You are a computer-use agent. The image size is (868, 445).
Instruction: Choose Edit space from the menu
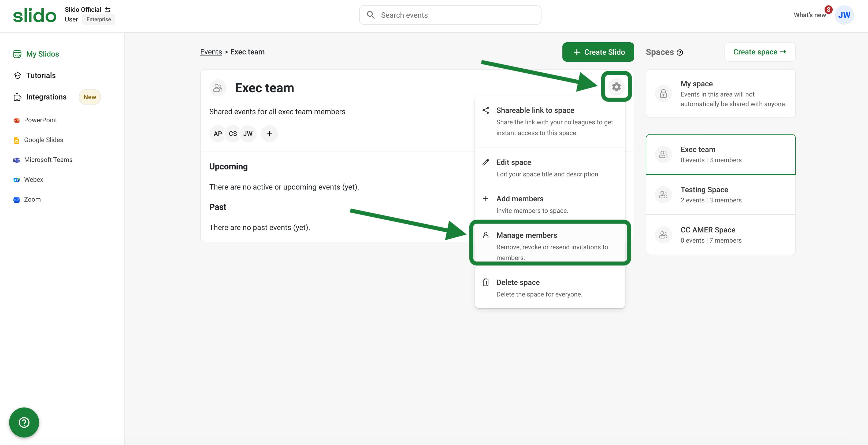pos(550,168)
